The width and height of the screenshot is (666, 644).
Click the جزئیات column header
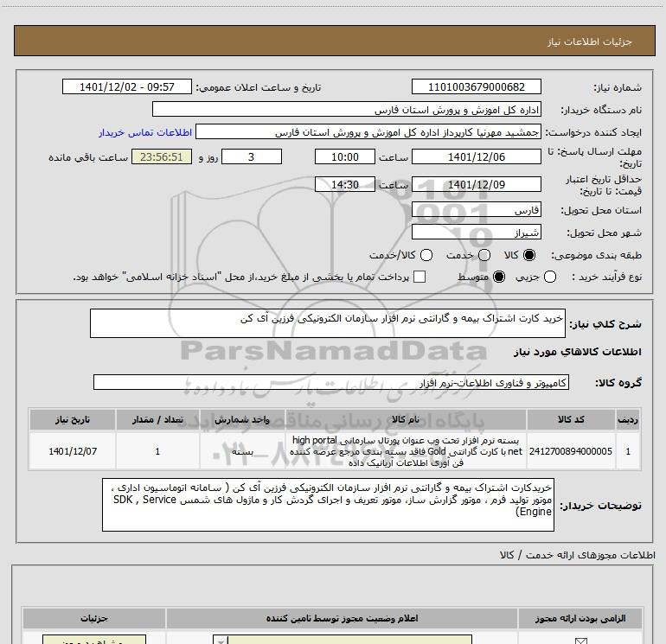[x=94, y=618]
